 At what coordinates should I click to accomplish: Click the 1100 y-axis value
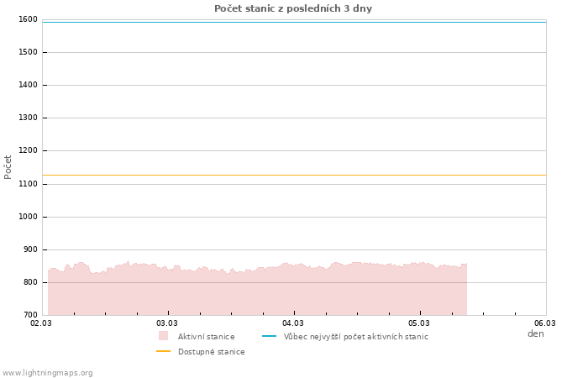coord(28,184)
